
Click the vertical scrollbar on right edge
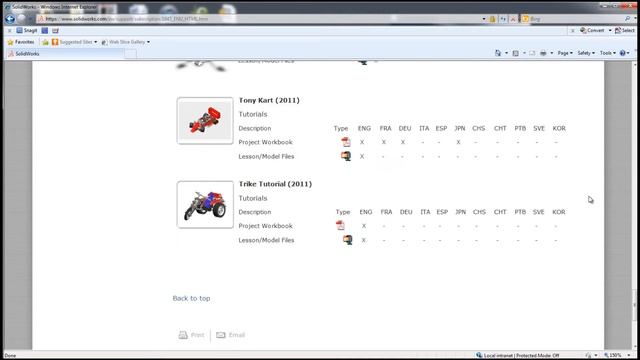click(x=635, y=204)
